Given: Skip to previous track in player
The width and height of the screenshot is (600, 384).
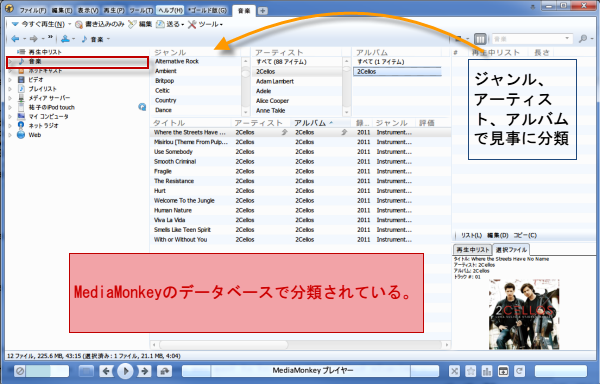Looking at the screenshot, I should pos(106,371).
